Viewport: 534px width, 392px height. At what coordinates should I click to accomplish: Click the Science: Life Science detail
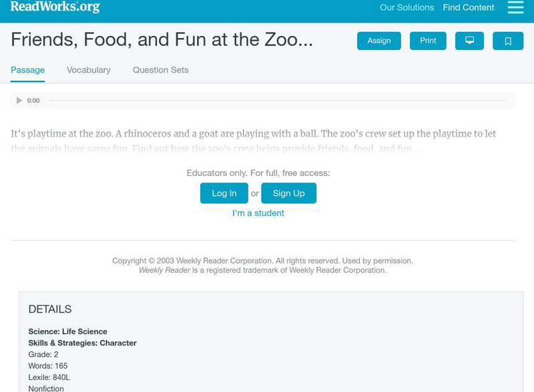(67, 331)
